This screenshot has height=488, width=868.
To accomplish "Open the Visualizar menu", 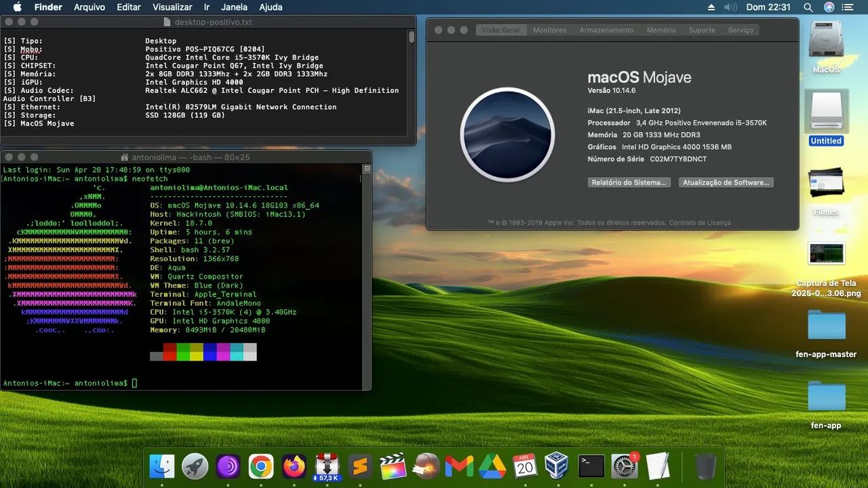I will 172,7.
